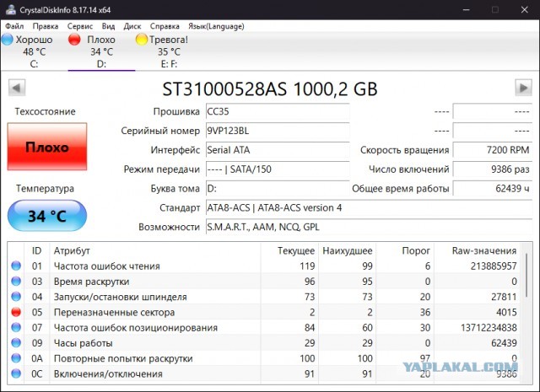This screenshot has width=540, height=392.
Task: Click blue status dot for attribute 03
Action: pyautogui.click(x=16, y=282)
